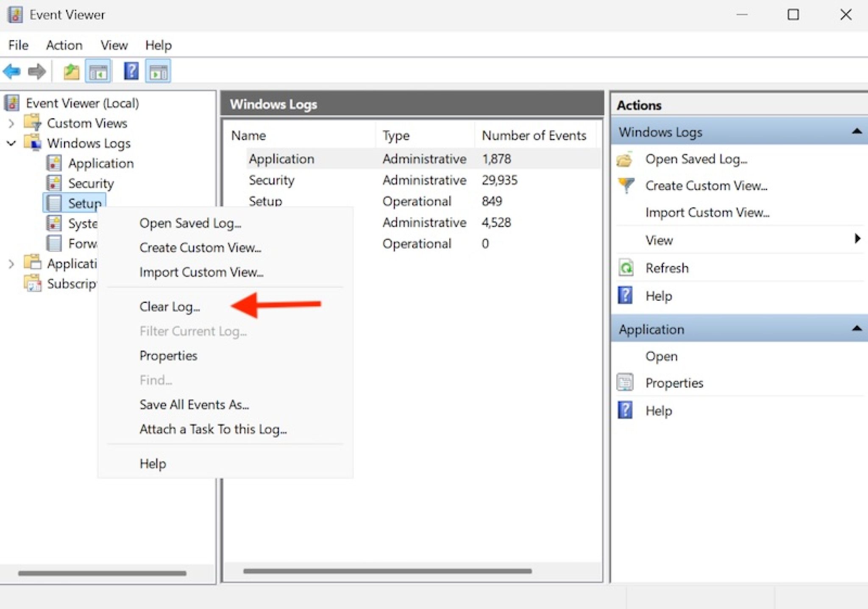Click the Windows Logs list horizontal scrollbar
The width and height of the screenshot is (868, 609).
[x=387, y=571]
